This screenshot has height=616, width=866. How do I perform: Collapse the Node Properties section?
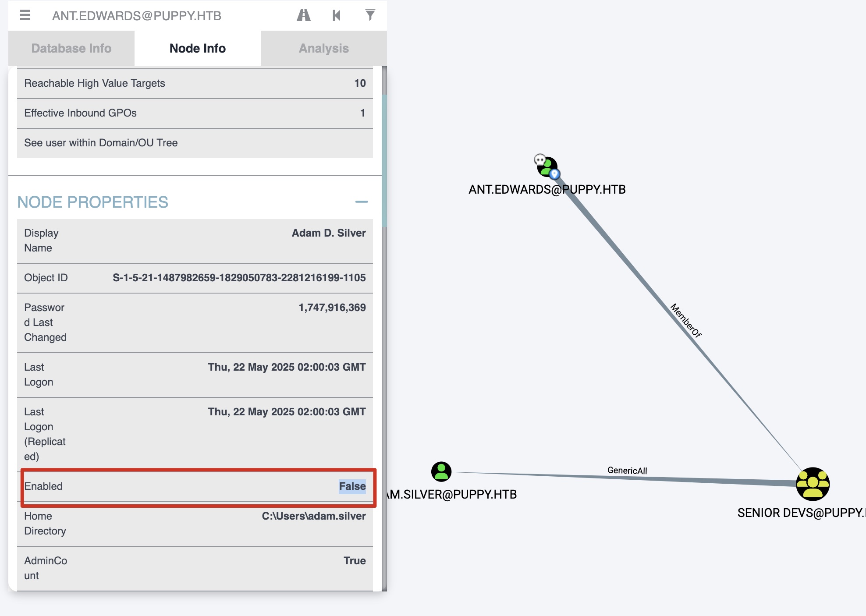pyautogui.click(x=361, y=202)
